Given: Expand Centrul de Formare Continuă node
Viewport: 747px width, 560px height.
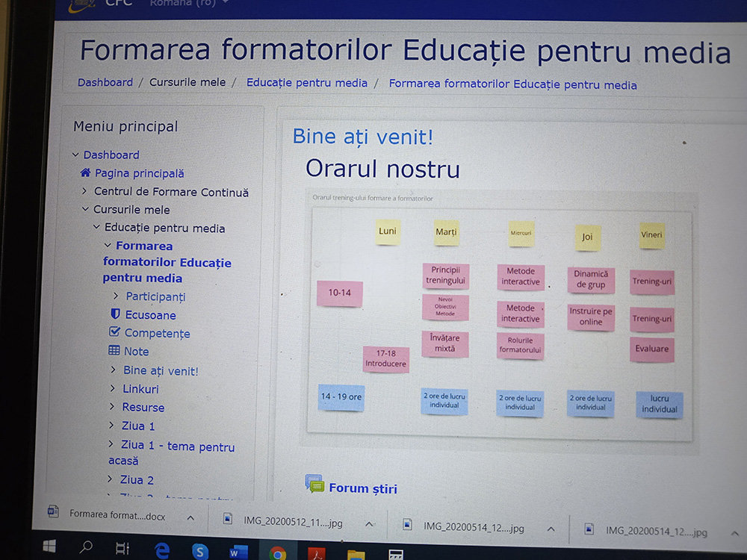Looking at the screenshot, I should (84, 192).
